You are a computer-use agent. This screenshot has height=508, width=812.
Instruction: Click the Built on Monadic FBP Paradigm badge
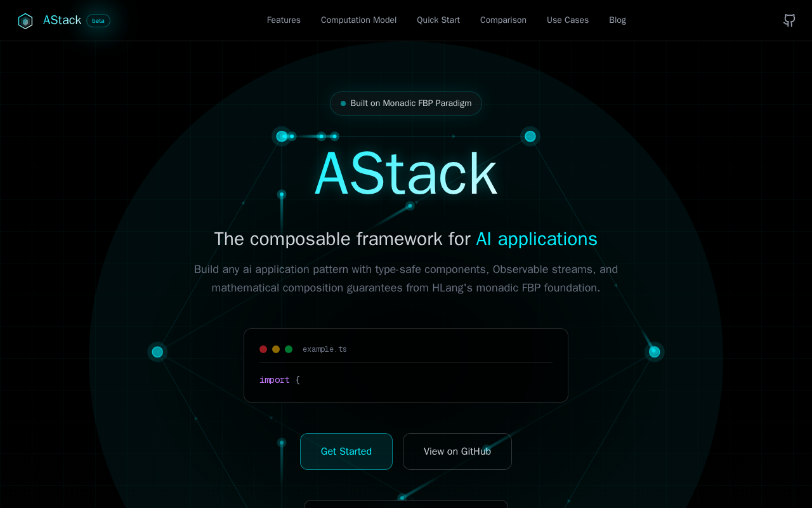(x=406, y=104)
